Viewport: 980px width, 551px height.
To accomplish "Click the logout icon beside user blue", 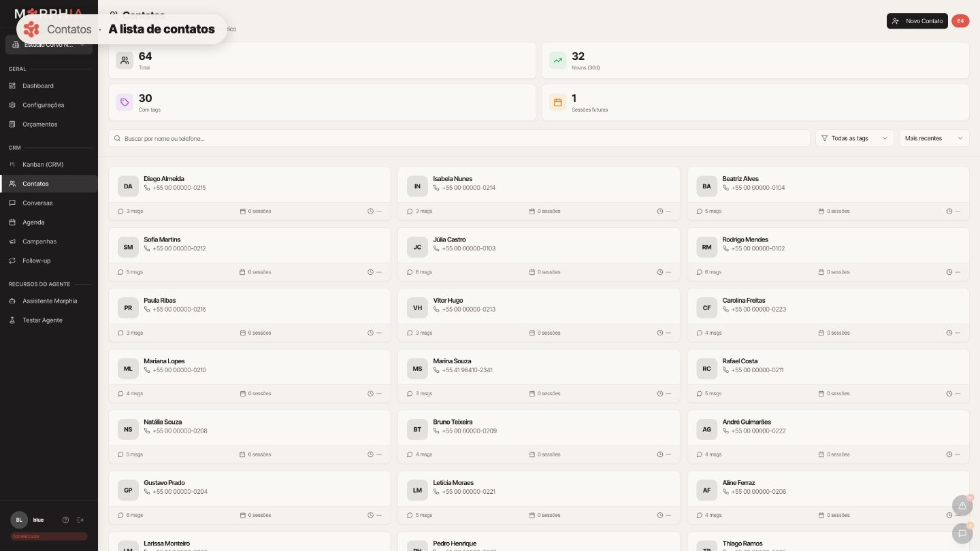I will click(x=81, y=520).
